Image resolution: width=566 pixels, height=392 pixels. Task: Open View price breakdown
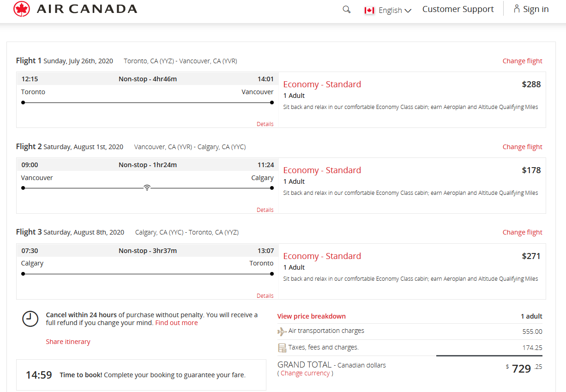pyautogui.click(x=312, y=316)
